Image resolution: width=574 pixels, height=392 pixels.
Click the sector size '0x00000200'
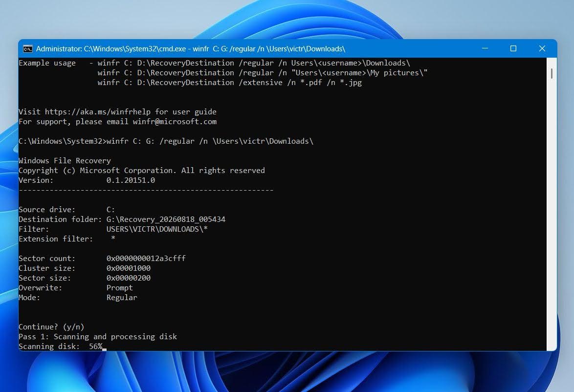[x=129, y=278]
